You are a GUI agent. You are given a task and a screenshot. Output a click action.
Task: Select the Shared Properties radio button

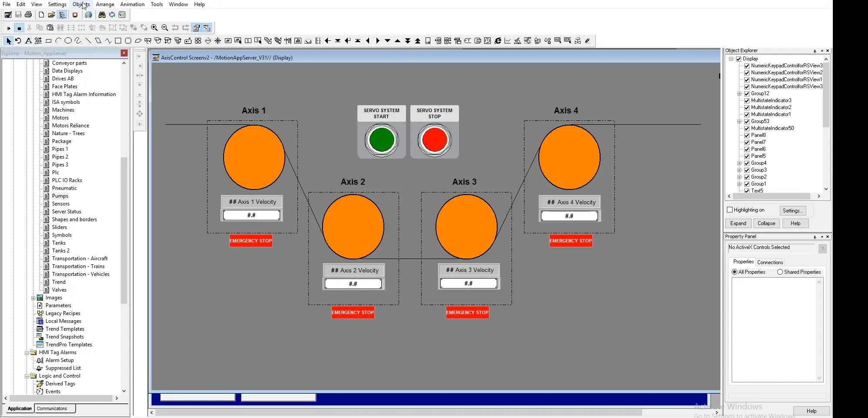pos(780,272)
